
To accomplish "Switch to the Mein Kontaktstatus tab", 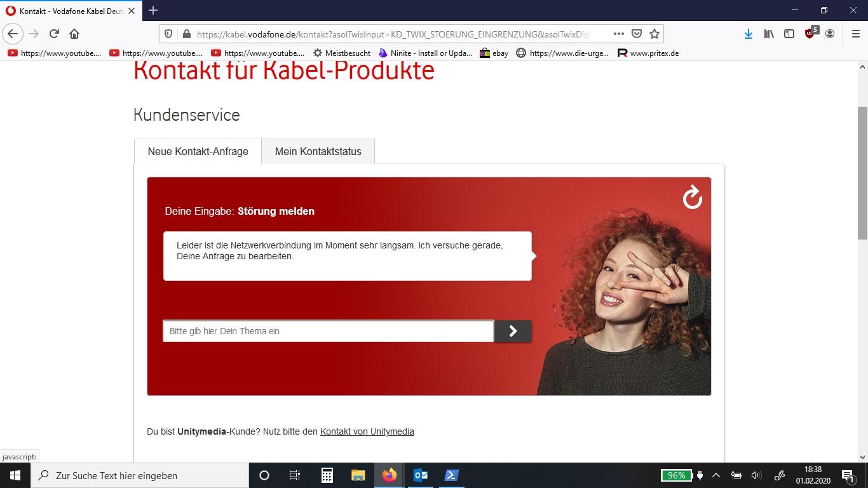I will pyautogui.click(x=318, y=151).
